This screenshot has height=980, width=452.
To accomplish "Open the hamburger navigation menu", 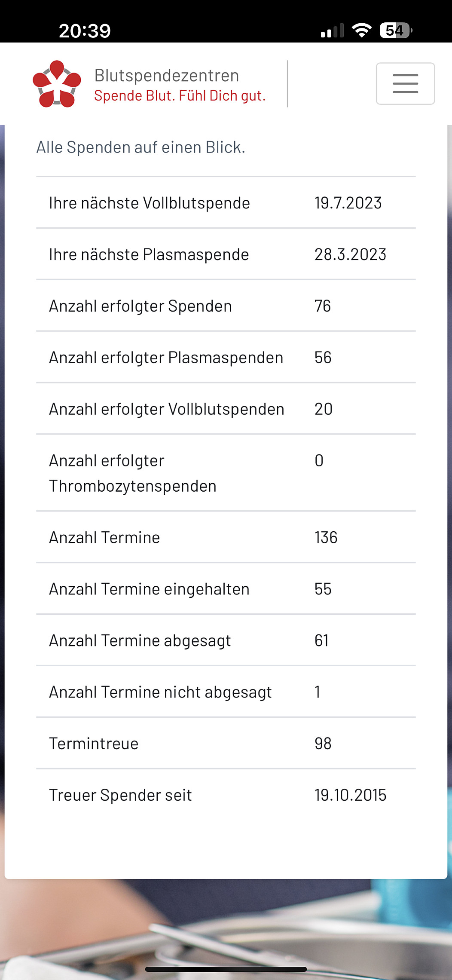I will coord(405,83).
